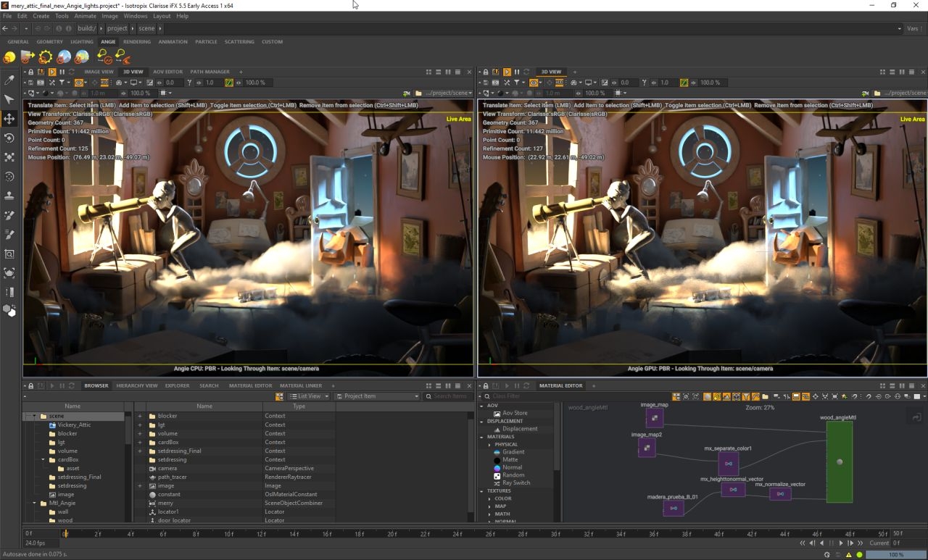Toggle the orange eye visibility button in viewport toolbar
This screenshot has height=560, width=928.
(78, 83)
